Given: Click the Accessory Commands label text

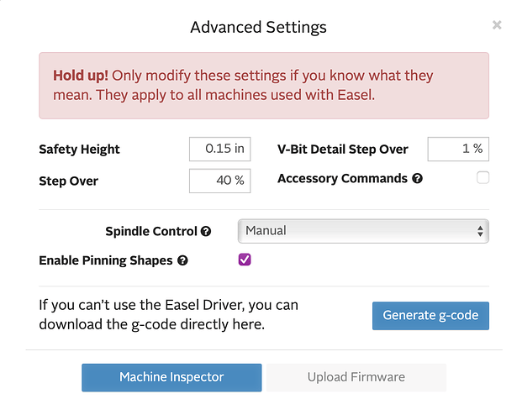Looking at the screenshot, I should [x=342, y=178].
